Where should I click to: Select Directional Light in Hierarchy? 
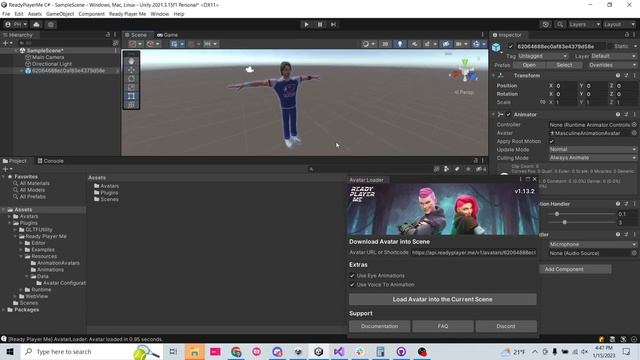(51, 64)
